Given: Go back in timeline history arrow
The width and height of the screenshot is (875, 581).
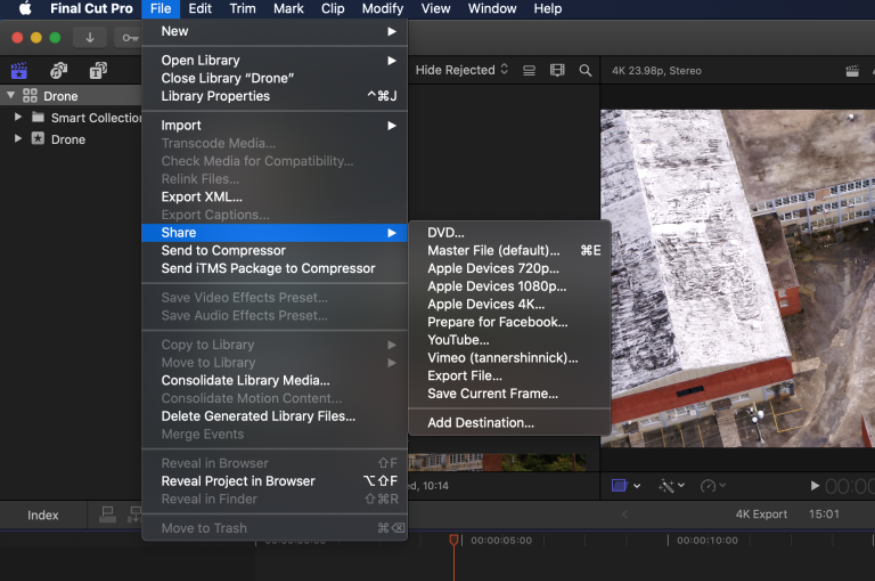Looking at the screenshot, I should tap(624, 515).
